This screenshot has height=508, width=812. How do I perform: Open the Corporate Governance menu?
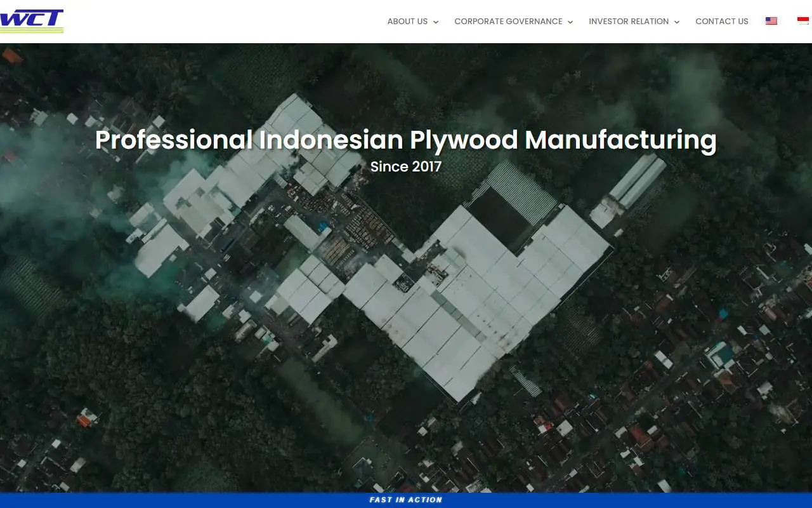508,22
